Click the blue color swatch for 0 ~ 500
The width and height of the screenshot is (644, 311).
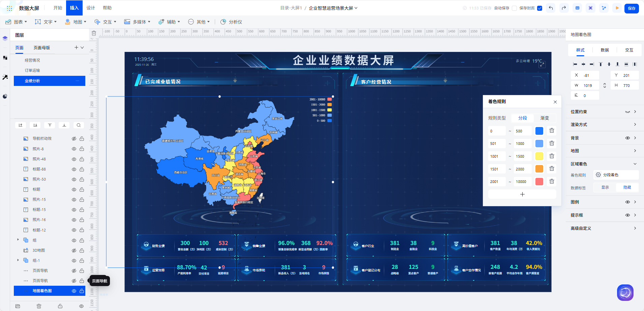coord(539,131)
